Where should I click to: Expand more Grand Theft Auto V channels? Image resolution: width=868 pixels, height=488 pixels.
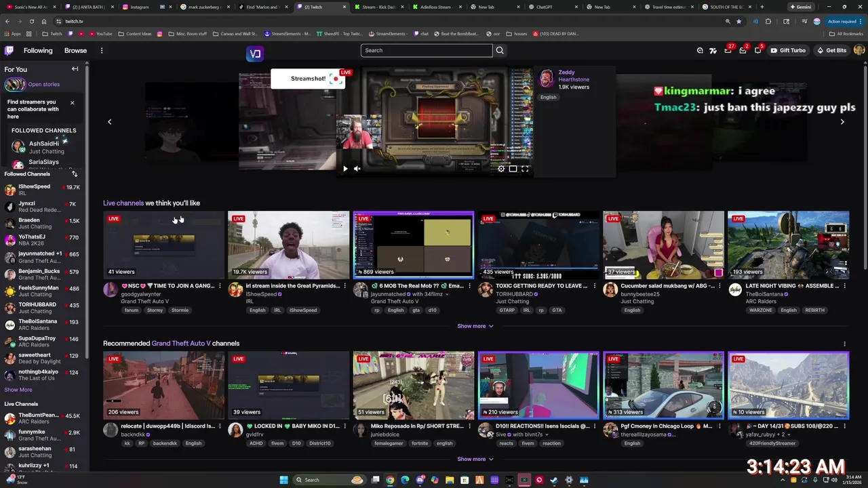pos(475,459)
